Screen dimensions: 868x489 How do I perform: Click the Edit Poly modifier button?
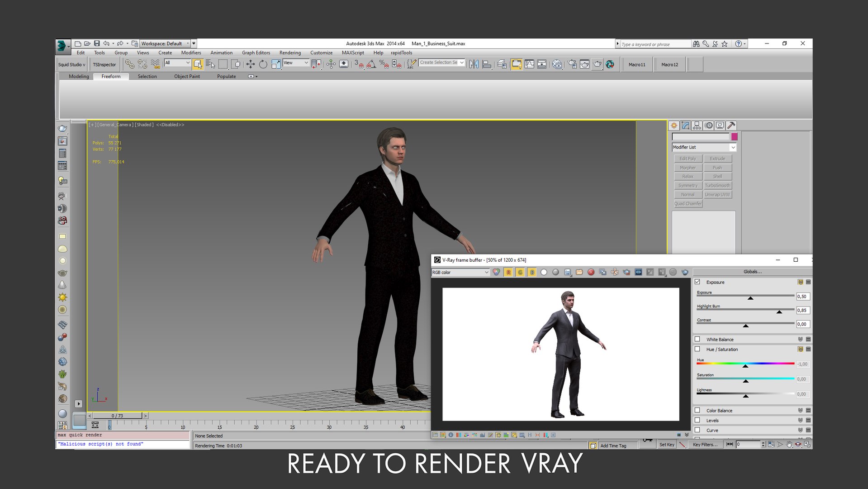[688, 158]
